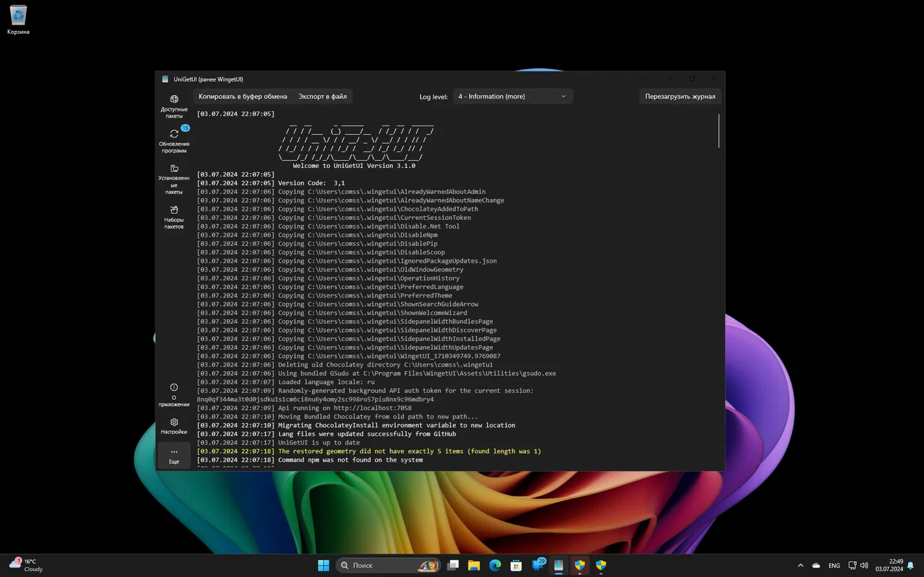The image size is (924, 577).
Task: Launch Microsoft Edge from the taskbar
Action: (495, 565)
